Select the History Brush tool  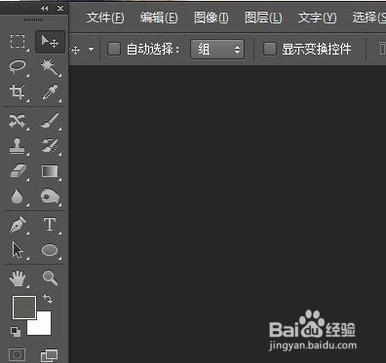(x=50, y=146)
